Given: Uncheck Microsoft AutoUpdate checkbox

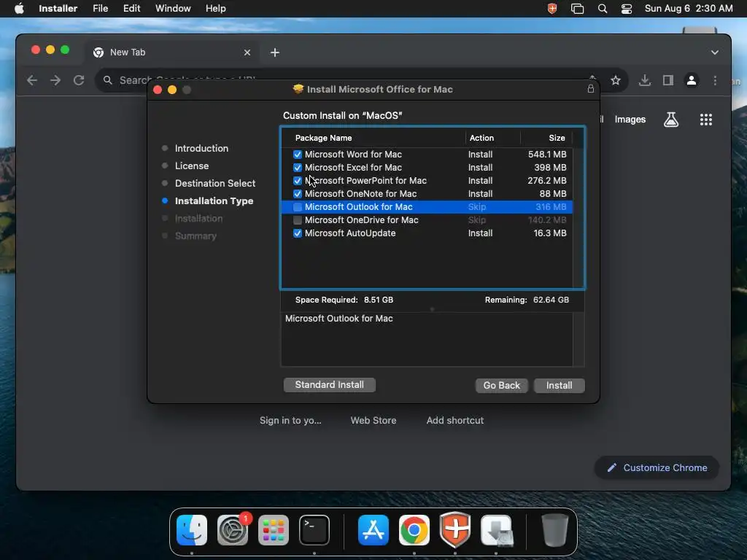Looking at the screenshot, I should tap(298, 233).
